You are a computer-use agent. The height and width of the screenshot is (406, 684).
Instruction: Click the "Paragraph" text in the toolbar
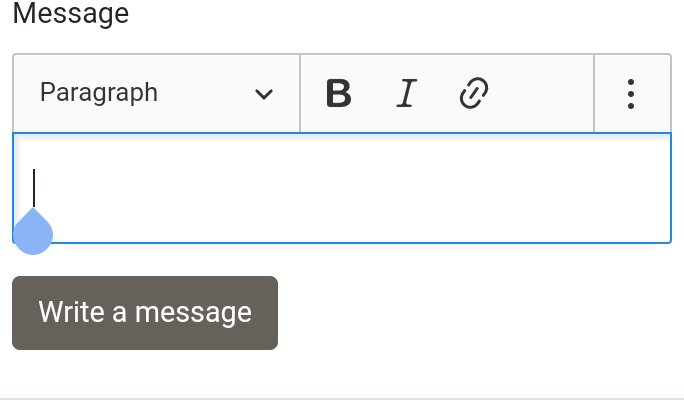tap(99, 93)
